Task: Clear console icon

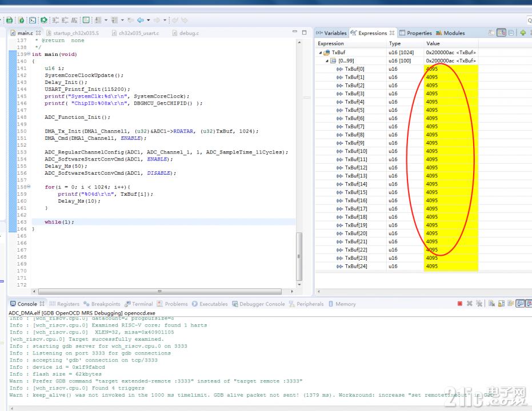Action: [x=491, y=304]
